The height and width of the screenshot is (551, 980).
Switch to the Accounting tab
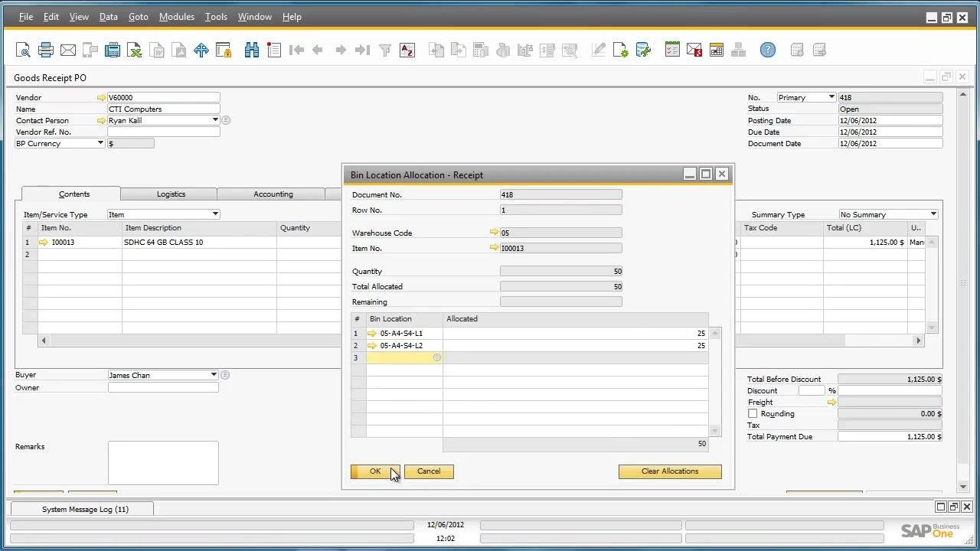click(273, 194)
